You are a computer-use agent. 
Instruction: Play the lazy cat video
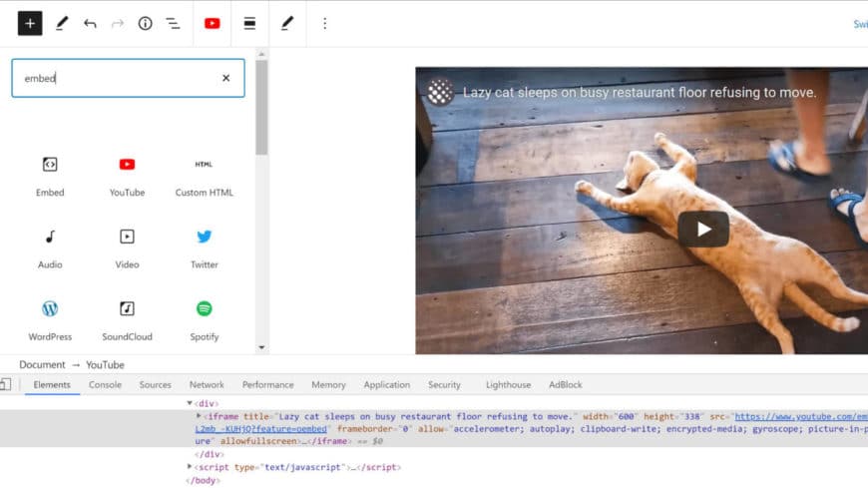coord(703,229)
